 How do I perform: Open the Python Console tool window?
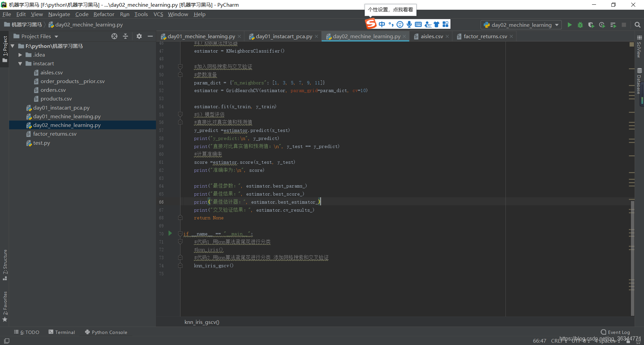[106, 332]
